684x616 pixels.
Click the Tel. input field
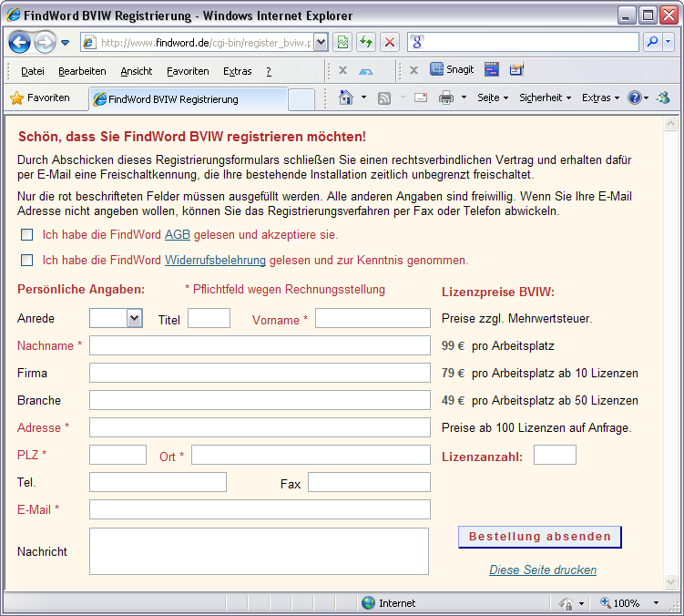tap(158, 482)
